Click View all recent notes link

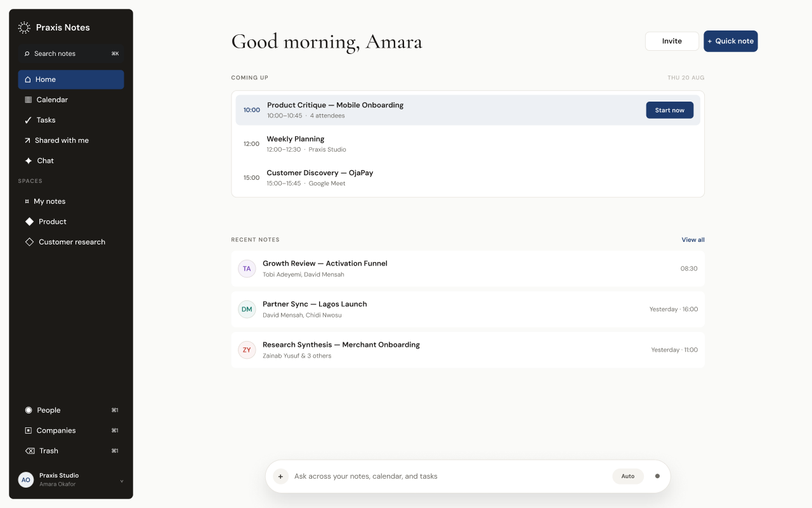coord(693,240)
